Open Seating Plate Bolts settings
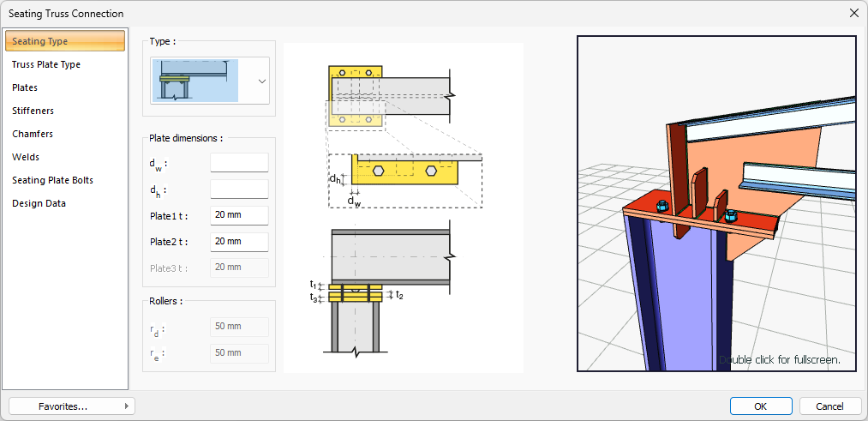 [x=52, y=180]
